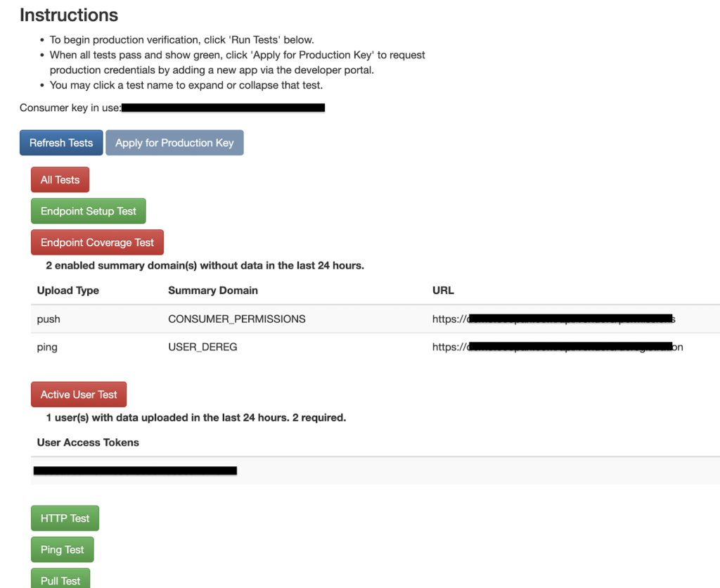The height and width of the screenshot is (588, 720).
Task: Expand the HTTP Test details
Action: (x=65, y=518)
